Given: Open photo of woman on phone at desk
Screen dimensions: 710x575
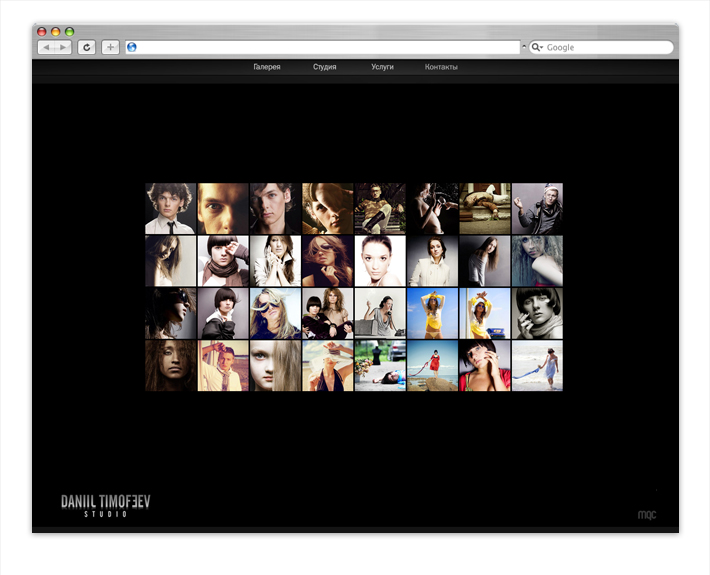Looking at the screenshot, I should (x=380, y=313).
